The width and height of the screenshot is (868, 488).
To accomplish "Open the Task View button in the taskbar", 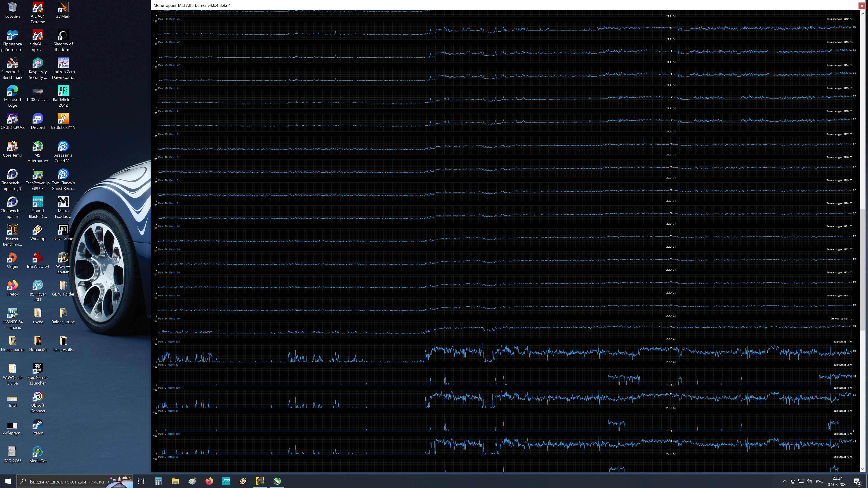I will [141, 481].
